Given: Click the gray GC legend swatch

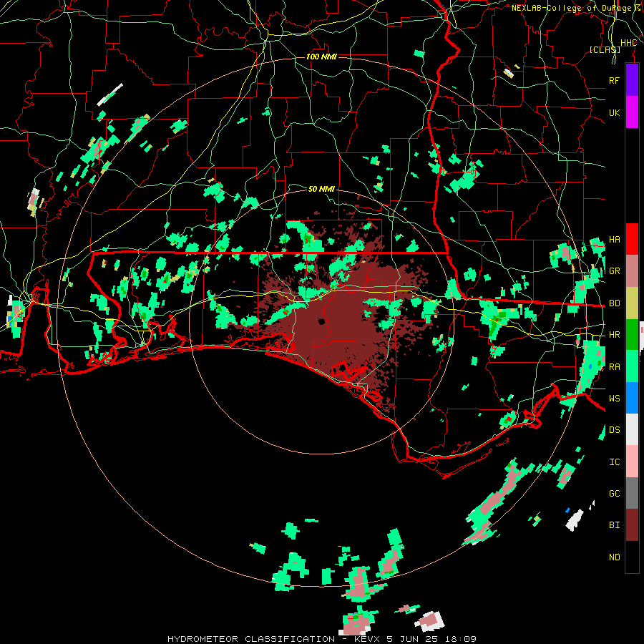Looking at the screenshot, I should [632, 493].
